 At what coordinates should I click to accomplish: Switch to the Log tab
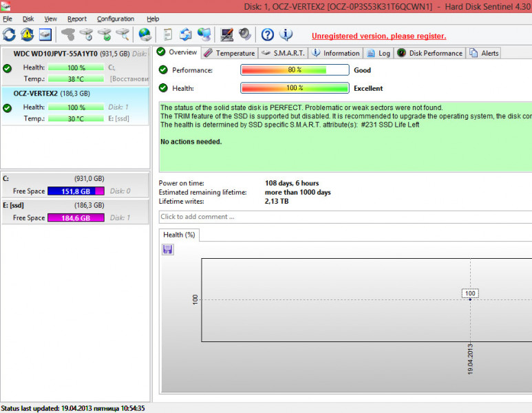(379, 53)
